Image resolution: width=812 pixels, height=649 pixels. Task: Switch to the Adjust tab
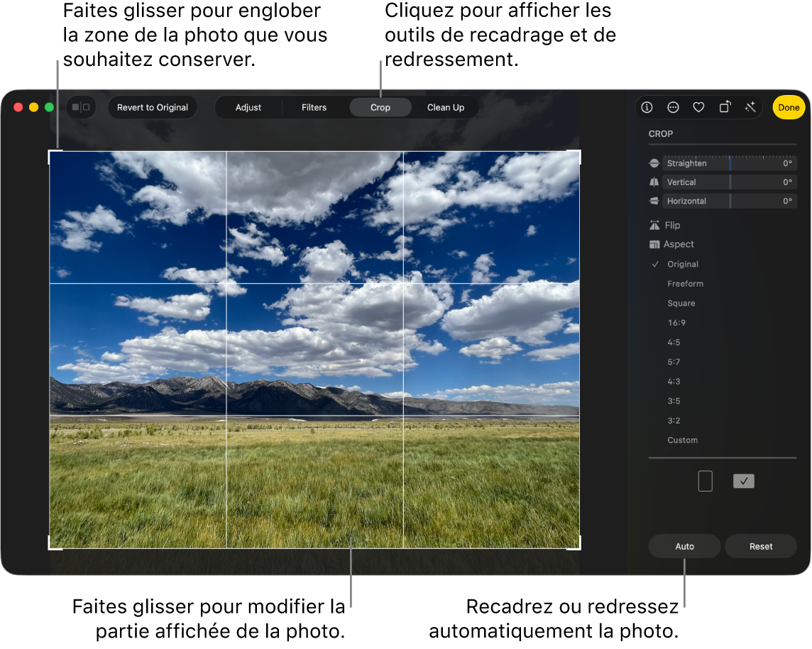point(248,107)
